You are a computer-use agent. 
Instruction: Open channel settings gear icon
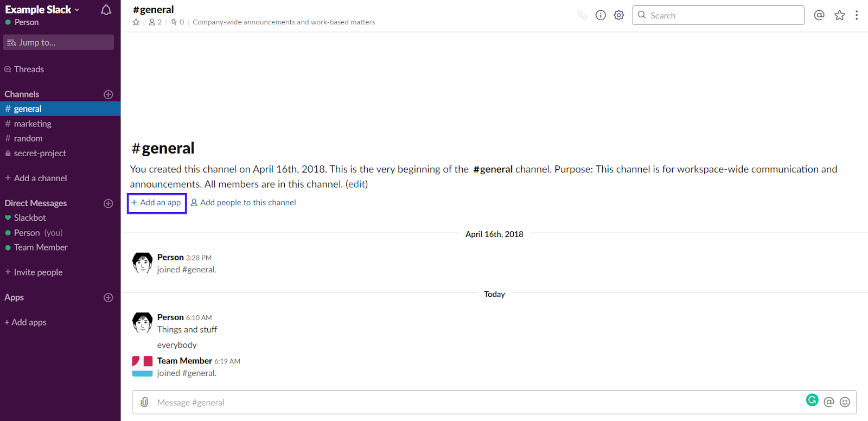click(619, 15)
